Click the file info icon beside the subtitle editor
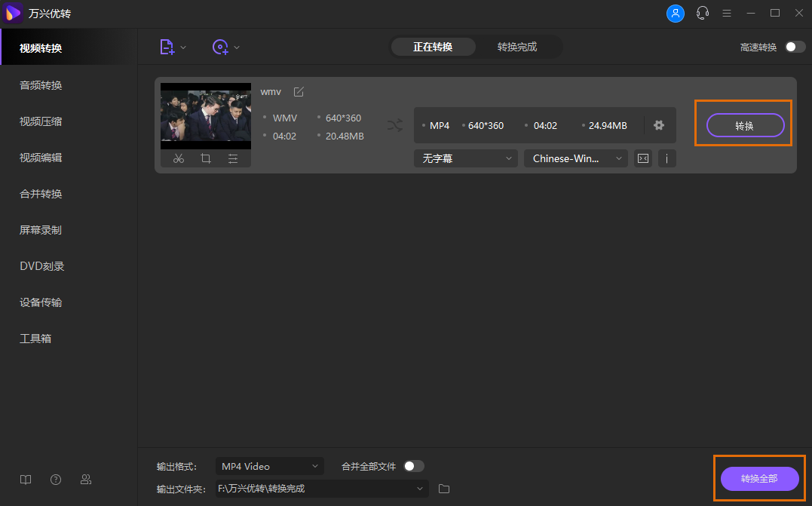The height and width of the screenshot is (506, 812). 666,158
